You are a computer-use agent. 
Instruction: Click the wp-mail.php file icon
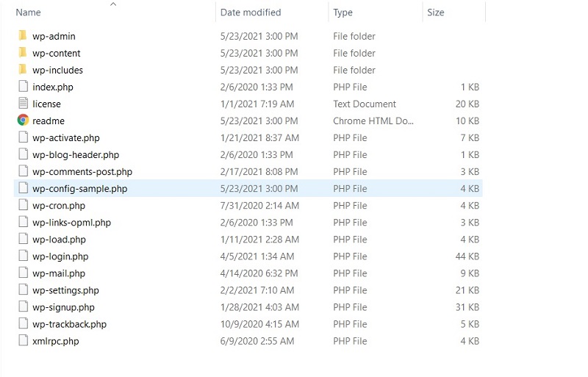24,273
